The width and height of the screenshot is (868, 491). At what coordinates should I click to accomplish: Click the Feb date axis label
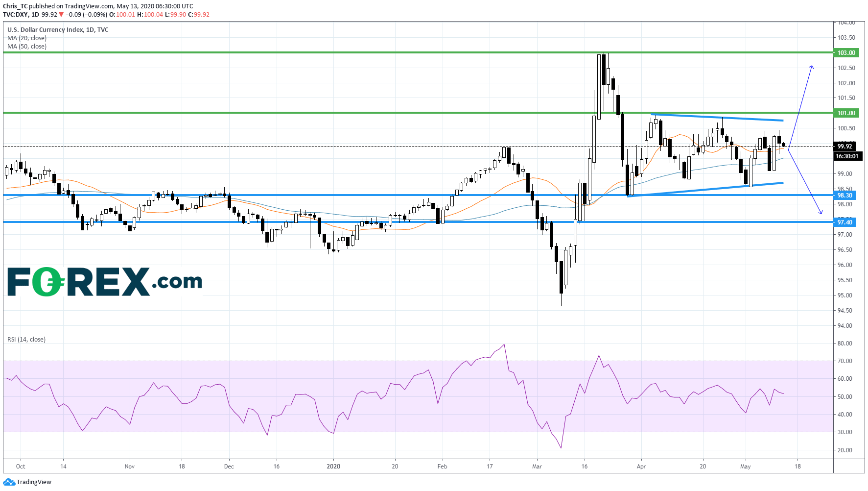[x=442, y=466]
